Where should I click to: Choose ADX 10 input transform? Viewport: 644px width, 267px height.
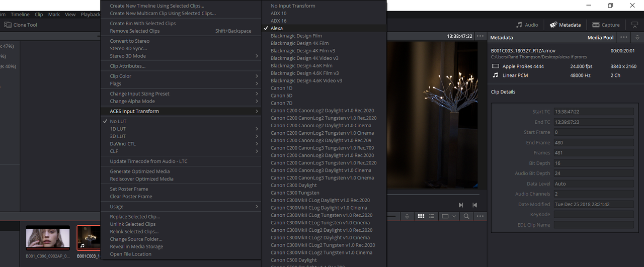pos(324,14)
